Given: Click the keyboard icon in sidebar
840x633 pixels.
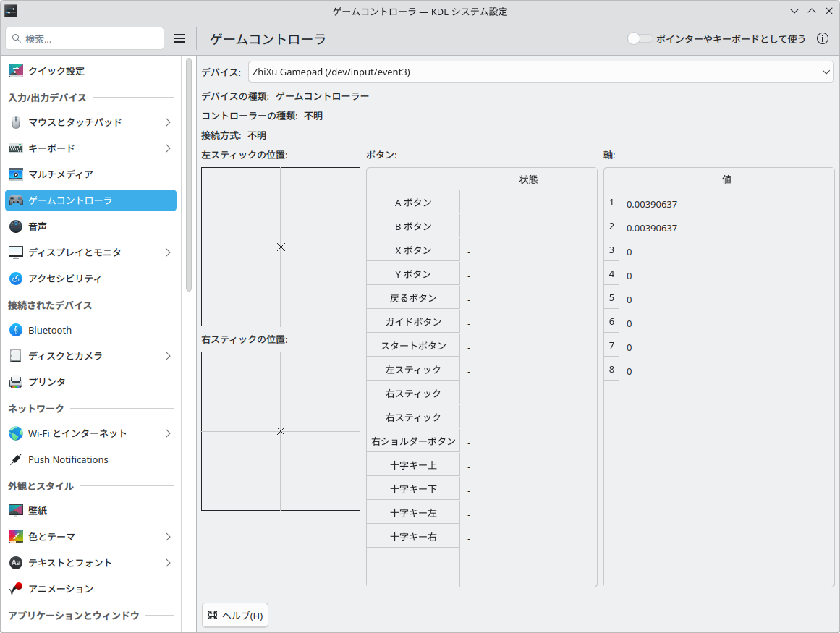Looking at the screenshot, I should pyautogui.click(x=16, y=148).
